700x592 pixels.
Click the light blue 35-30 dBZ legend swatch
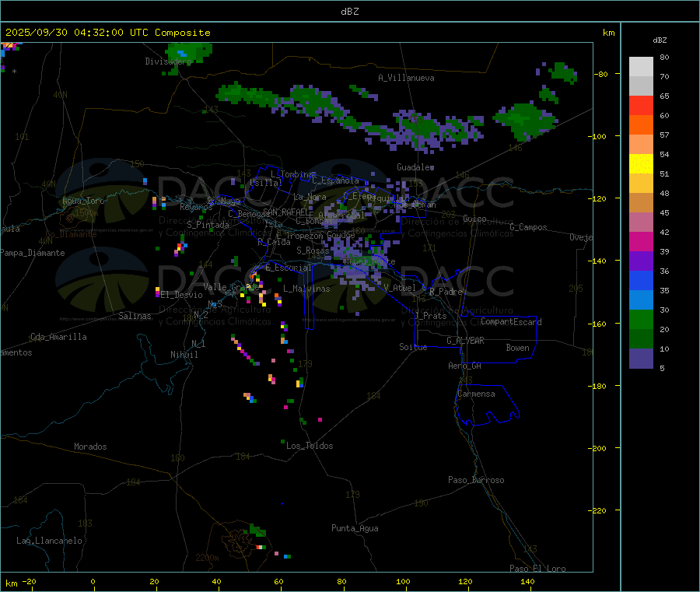click(641, 300)
